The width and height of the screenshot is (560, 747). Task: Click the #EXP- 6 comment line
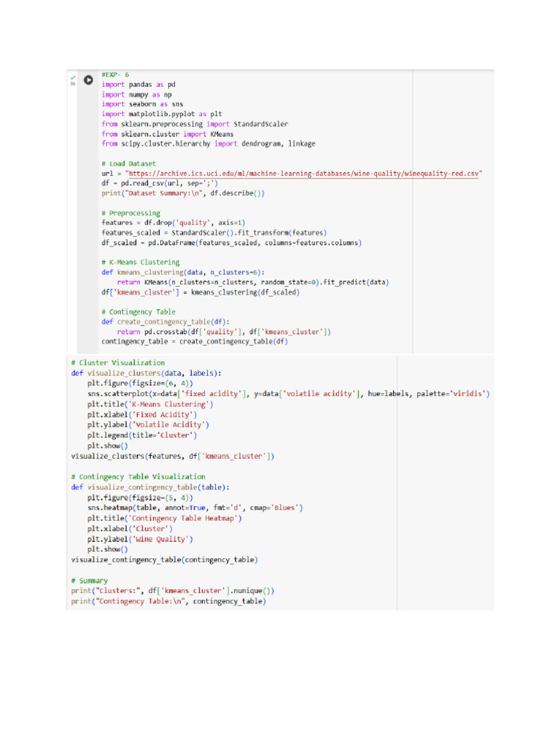tap(115, 74)
